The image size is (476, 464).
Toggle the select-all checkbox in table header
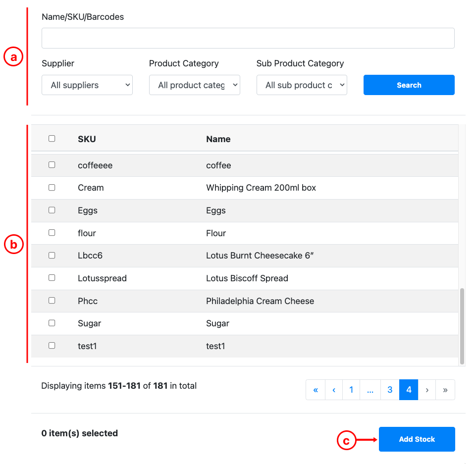coord(52,138)
